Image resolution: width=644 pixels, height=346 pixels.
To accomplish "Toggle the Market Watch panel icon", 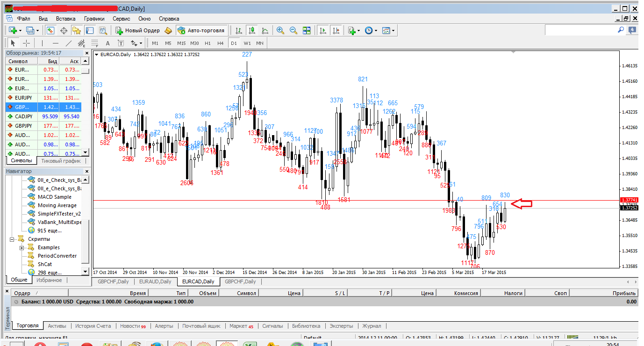I will [x=50, y=30].
